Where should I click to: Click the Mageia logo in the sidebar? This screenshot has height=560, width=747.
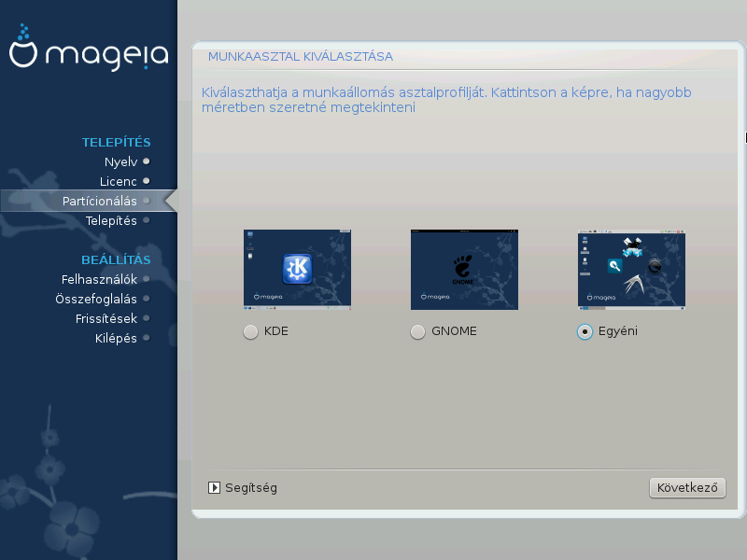89,48
